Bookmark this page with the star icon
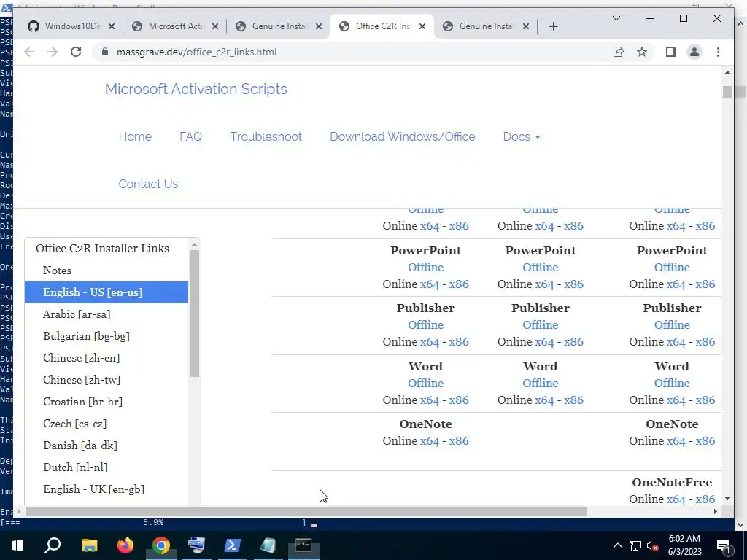 642,52
